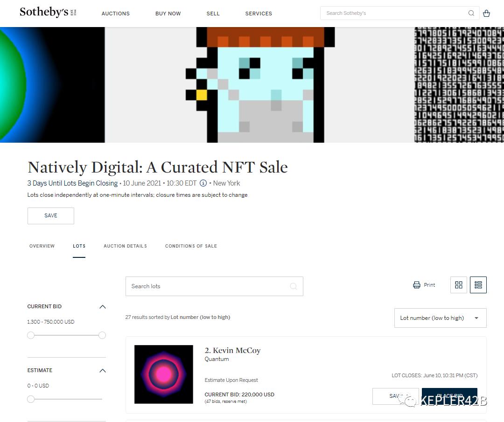The image size is (504, 422).
Task: Collapse the Estimate filter
Action: pos(103,371)
